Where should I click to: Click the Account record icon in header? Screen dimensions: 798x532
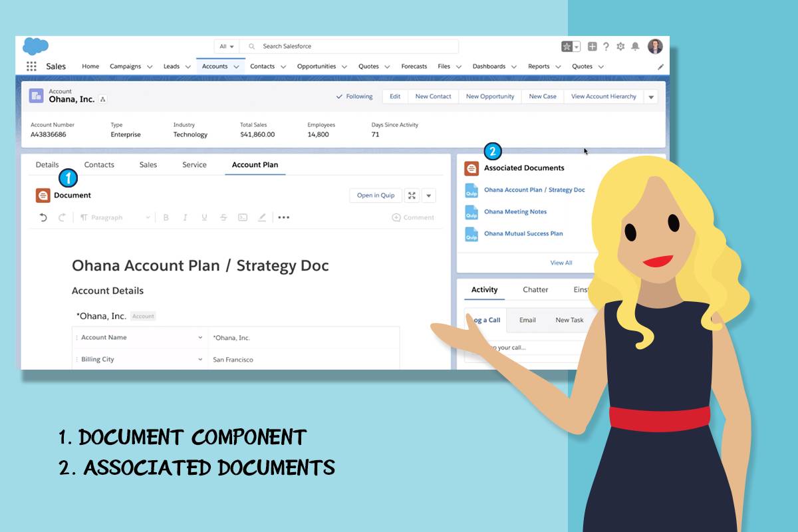tap(37, 96)
